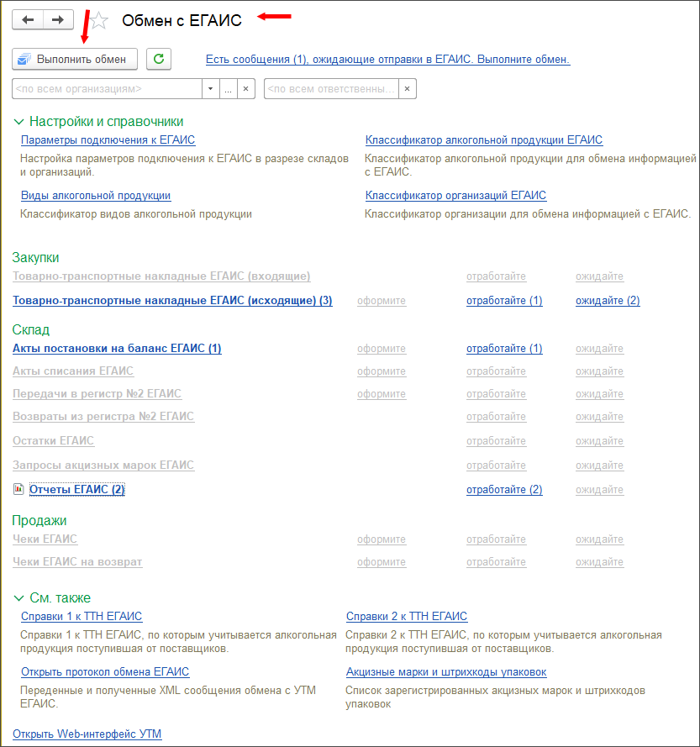
Task: Focus the по всем ответственным input field
Action: click(331, 88)
